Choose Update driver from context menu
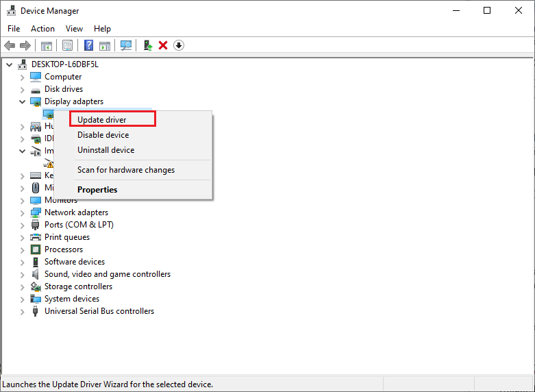The height and width of the screenshot is (392, 535). tap(133, 120)
